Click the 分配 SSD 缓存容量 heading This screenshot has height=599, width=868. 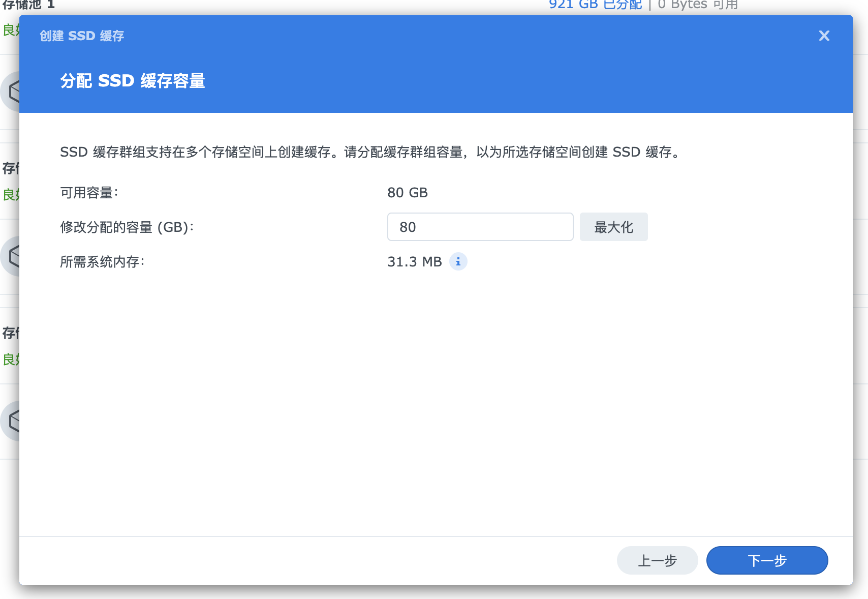[x=133, y=81]
